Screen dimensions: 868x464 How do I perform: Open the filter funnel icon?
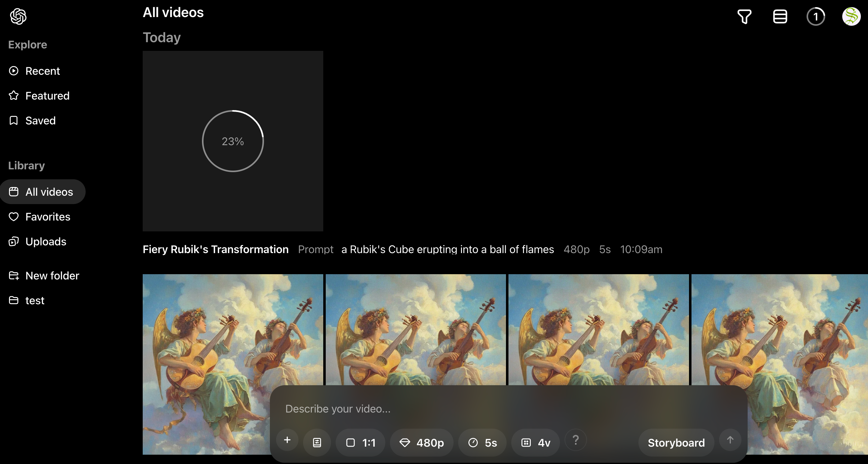coord(744,16)
